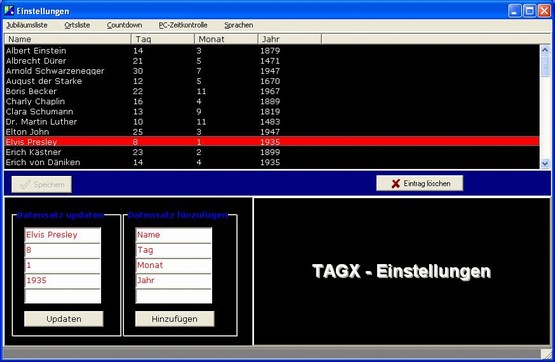
Task: Select the Boris Becker entry
Action: (271, 91)
